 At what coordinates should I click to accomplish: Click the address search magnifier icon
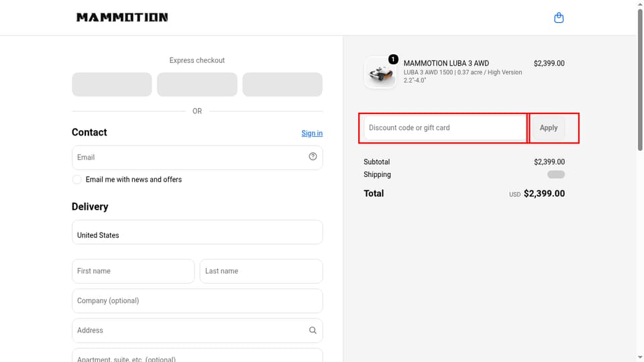tap(313, 330)
